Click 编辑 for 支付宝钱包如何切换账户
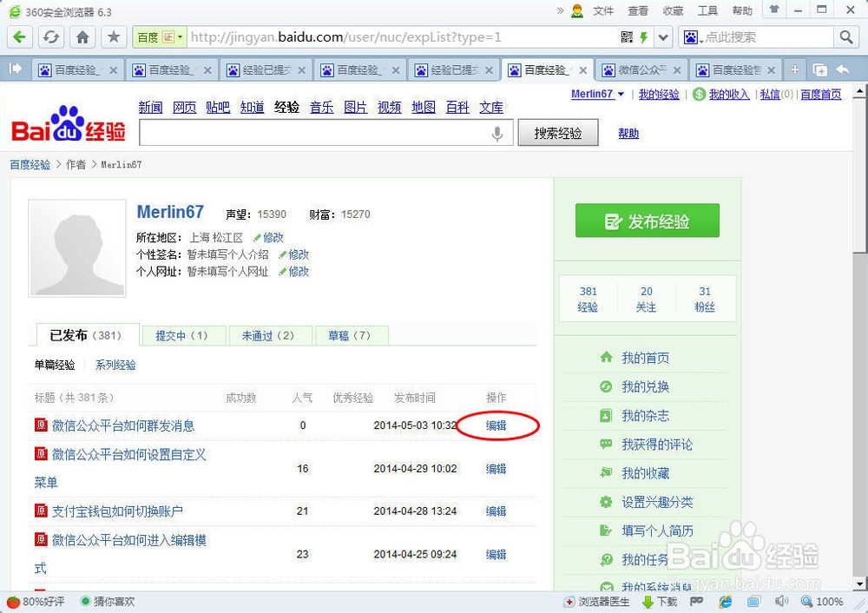 [x=496, y=511]
